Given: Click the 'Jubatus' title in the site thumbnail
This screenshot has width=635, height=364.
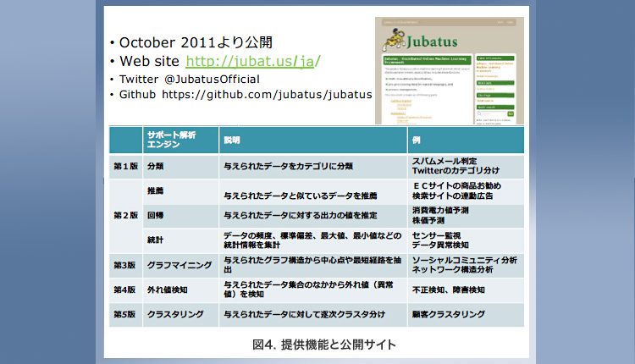Looking at the screenshot, I should point(432,41).
